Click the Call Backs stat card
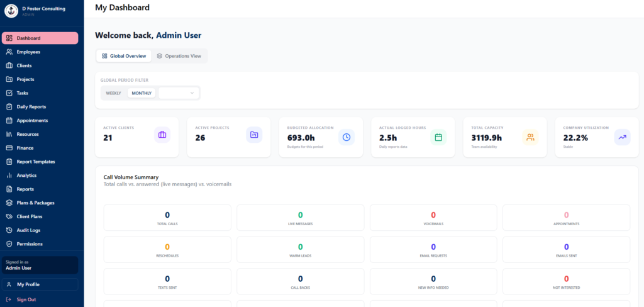This screenshot has height=307, width=644. click(x=300, y=281)
